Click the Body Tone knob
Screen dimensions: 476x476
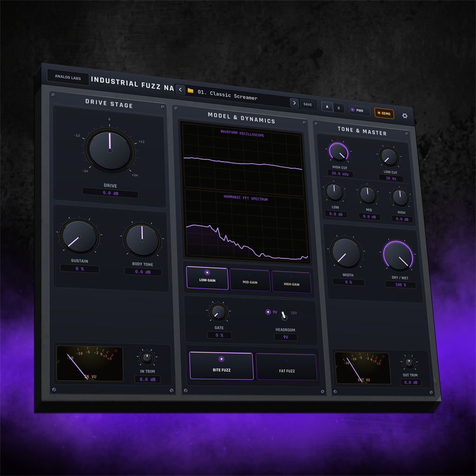(142, 240)
